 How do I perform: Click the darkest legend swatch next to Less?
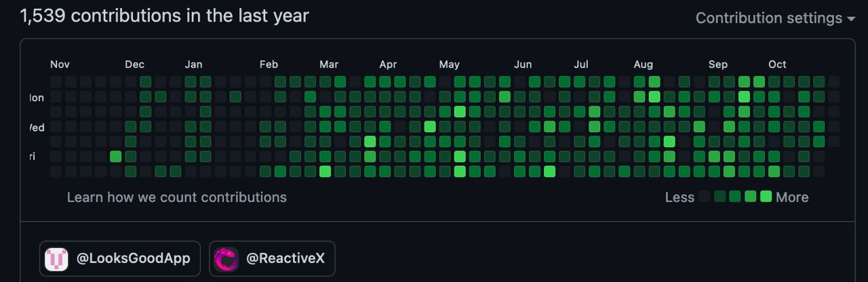(705, 197)
